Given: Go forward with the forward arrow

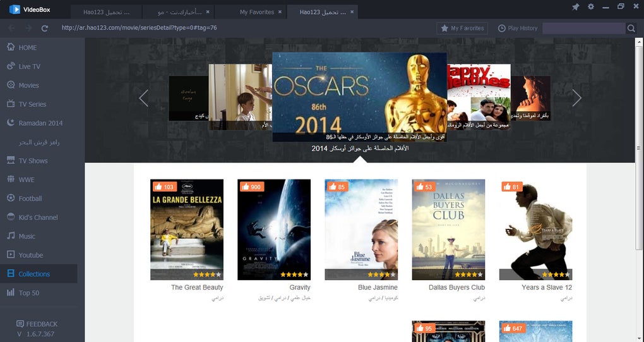Looking at the screenshot, I should (x=28, y=28).
